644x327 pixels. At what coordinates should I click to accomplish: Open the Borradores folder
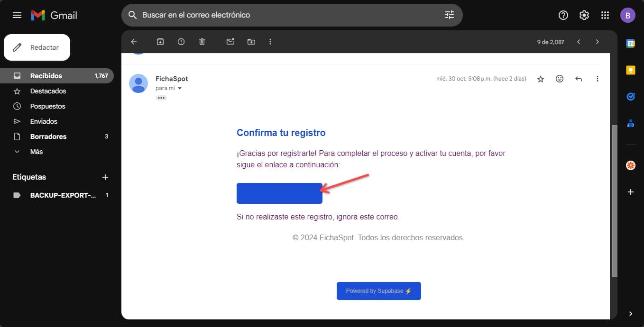pos(48,136)
